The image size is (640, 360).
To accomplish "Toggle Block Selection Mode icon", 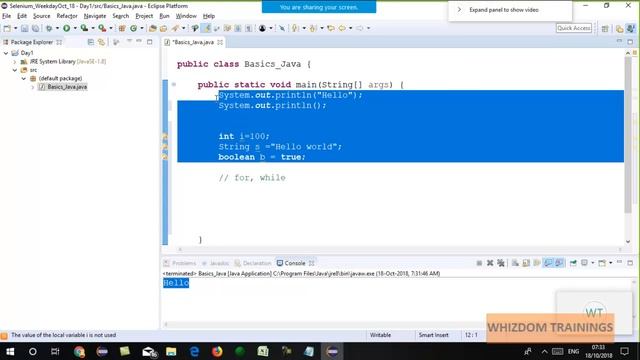I will 238,28.
